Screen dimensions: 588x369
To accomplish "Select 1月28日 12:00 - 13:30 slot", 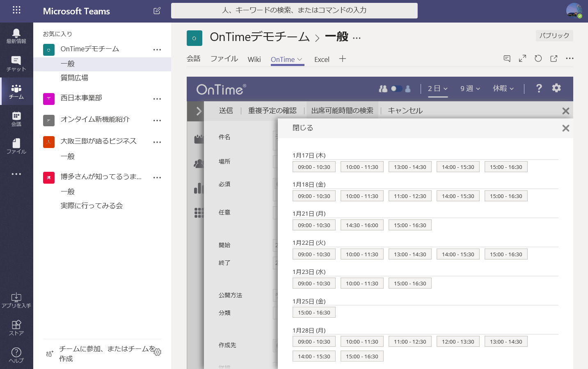I will click(x=458, y=342).
